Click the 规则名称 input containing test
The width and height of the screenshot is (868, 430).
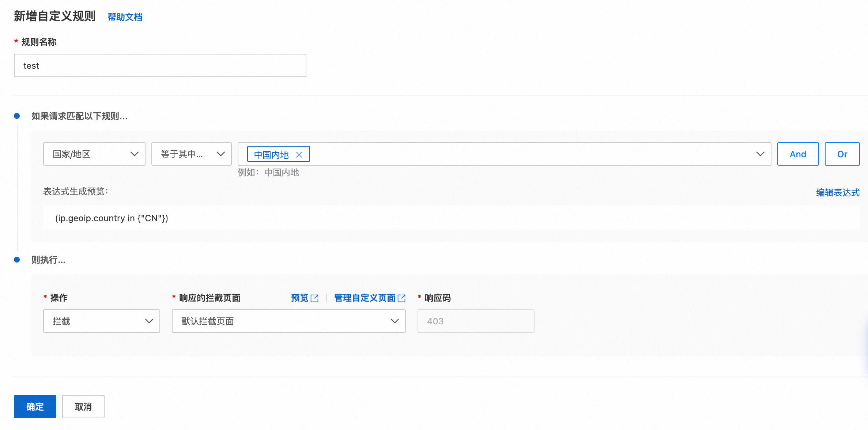click(160, 66)
